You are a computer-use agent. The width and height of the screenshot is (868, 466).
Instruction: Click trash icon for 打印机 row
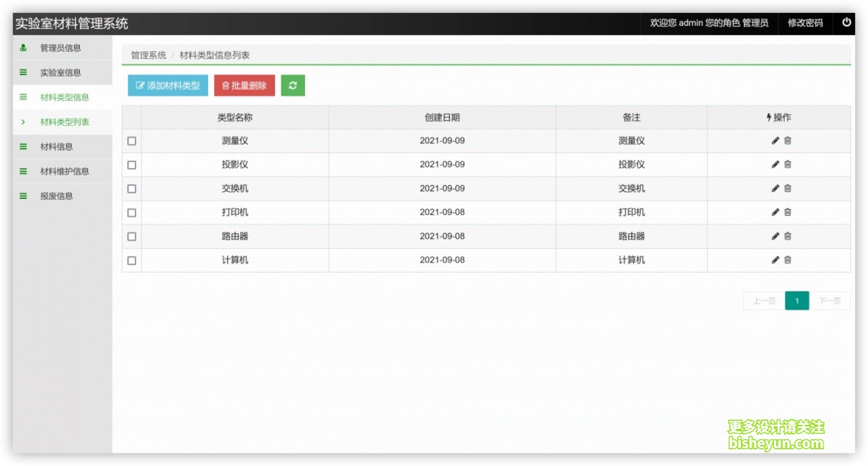(x=787, y=212)
